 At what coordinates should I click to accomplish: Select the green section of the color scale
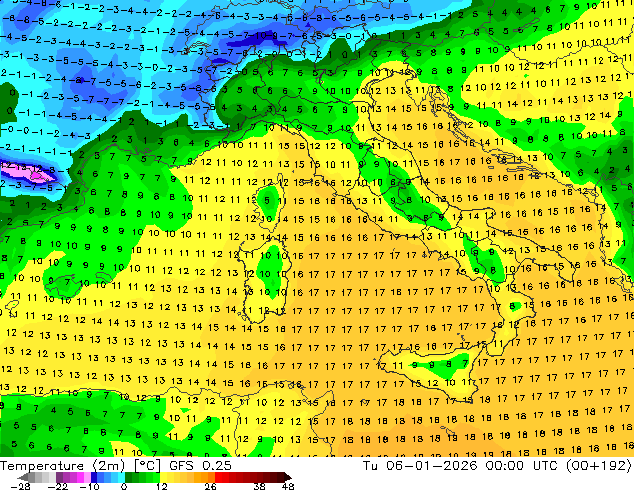pyautogui.click(x=142, y=477)
